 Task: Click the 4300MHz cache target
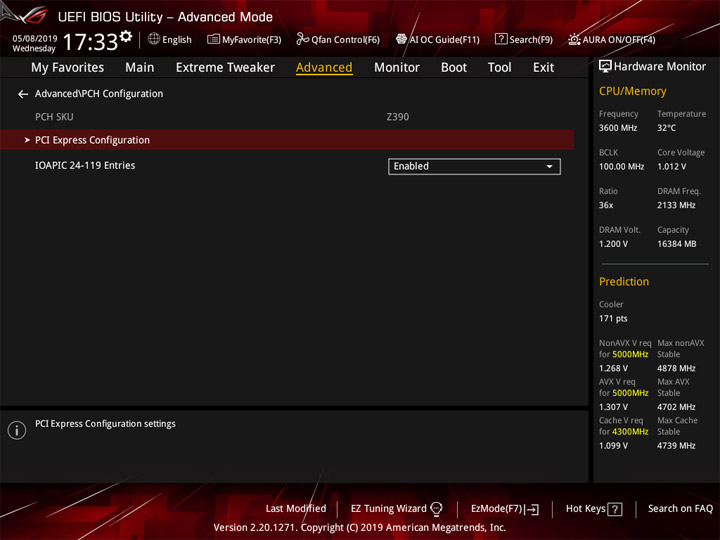click(x=630, y=432)
